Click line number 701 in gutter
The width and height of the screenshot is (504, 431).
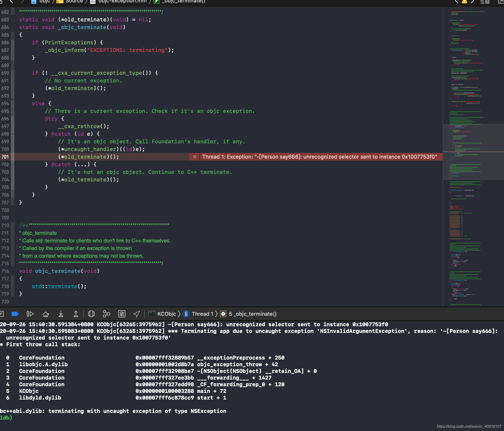5,157
